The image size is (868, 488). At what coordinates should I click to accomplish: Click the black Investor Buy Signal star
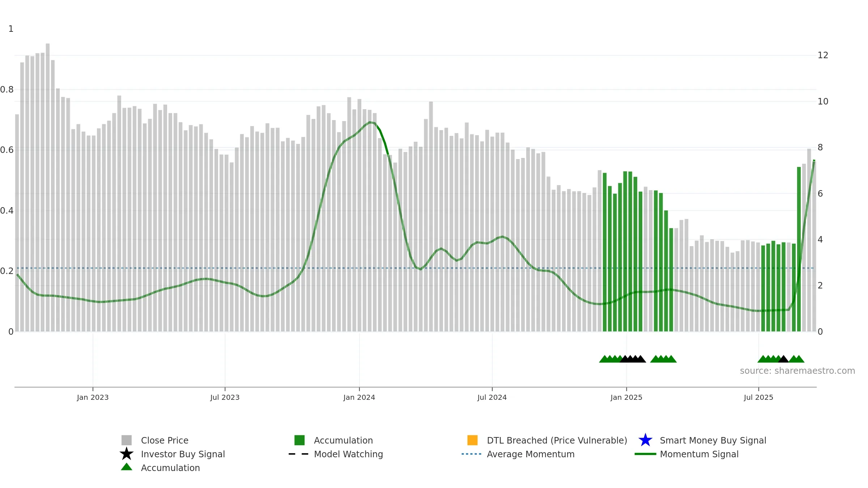pyautogui.click(x=127, y=454)
